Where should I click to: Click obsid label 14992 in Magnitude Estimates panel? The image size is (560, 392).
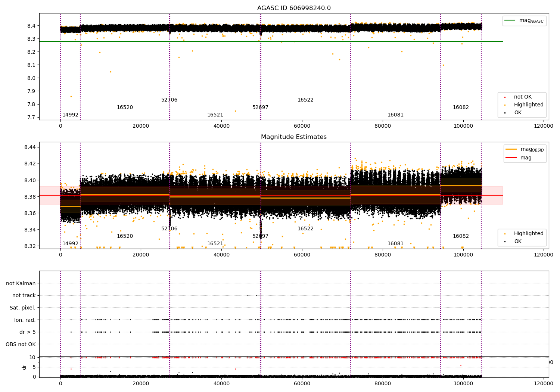click(x=70, y=244)
